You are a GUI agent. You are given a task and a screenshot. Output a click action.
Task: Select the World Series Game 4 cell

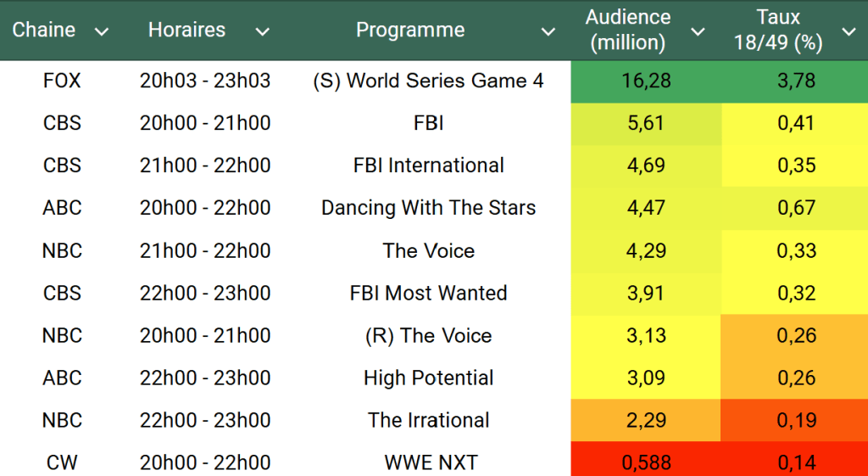point(428,81)
